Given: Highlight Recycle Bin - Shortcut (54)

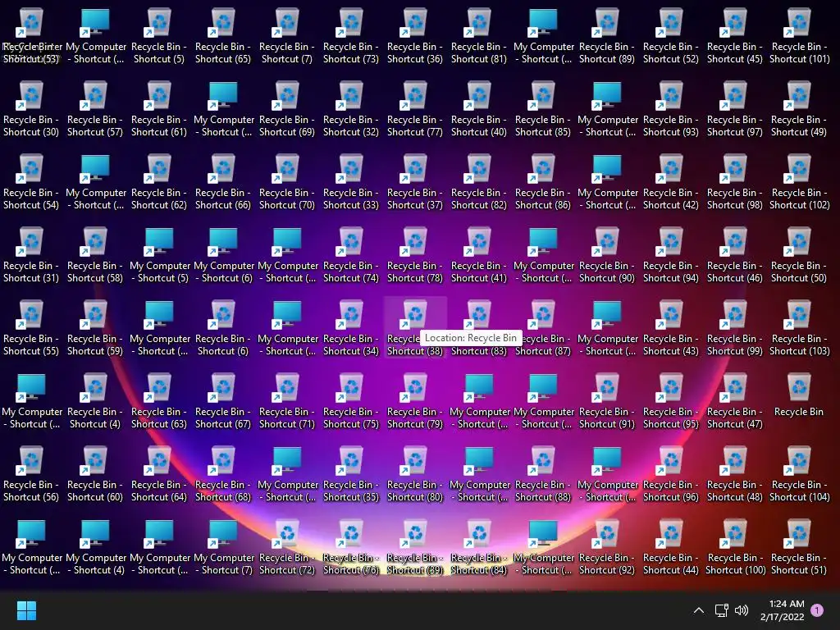Looking at the screenshot, I should coord(31,182).
